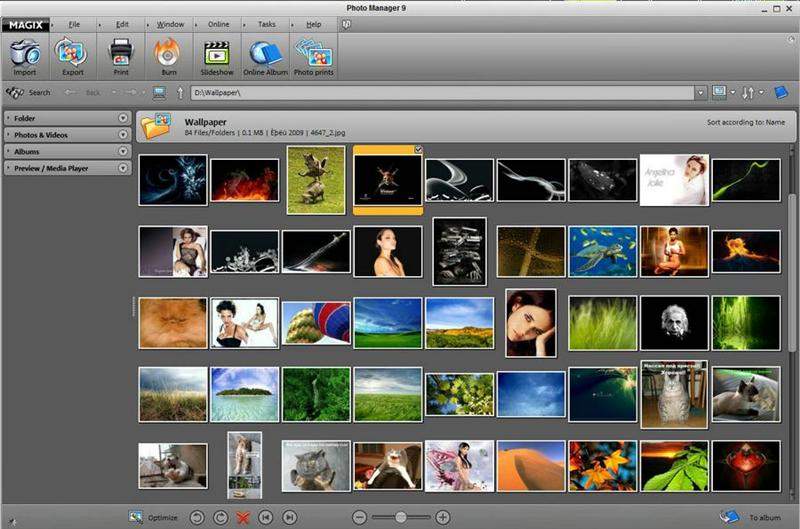Expand the Photos & Videos panel
The height and width of the screenshot is (529, 800).
point(123,135)
